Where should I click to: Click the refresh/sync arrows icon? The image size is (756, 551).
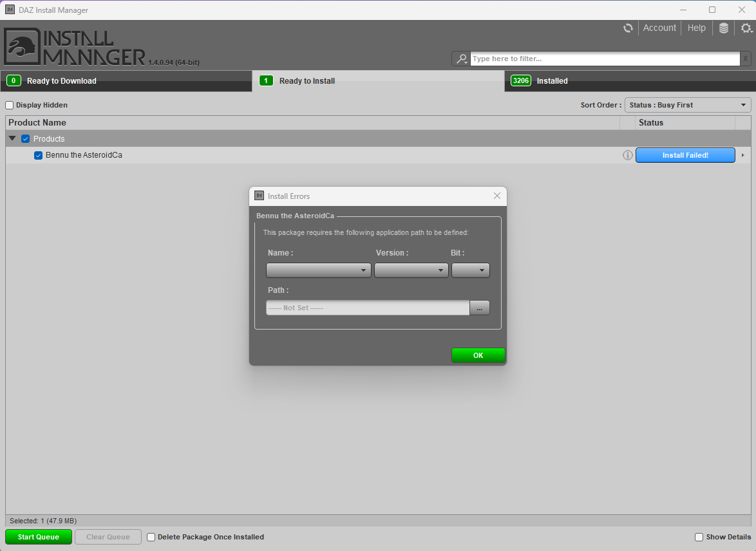pyautogui.click(x=628, y=28)
